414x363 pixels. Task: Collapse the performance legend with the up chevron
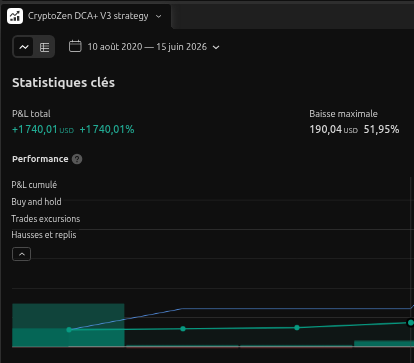tap(21, 254)
